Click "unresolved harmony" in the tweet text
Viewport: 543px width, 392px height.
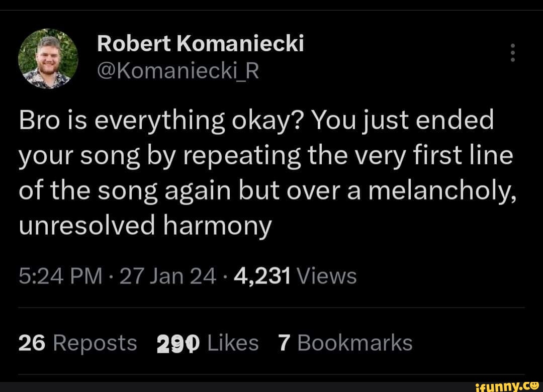(145, 227)
